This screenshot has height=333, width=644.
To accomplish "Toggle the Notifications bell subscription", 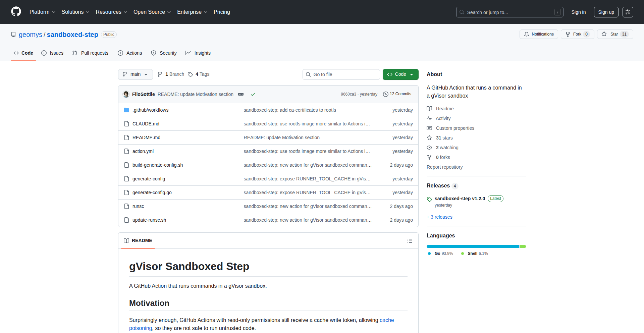I will (x=538, y=34).
